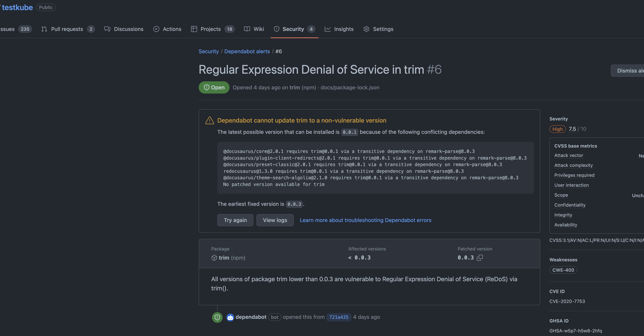
Task: Go to the Discussions tab
Action: [x=124, y=29]
